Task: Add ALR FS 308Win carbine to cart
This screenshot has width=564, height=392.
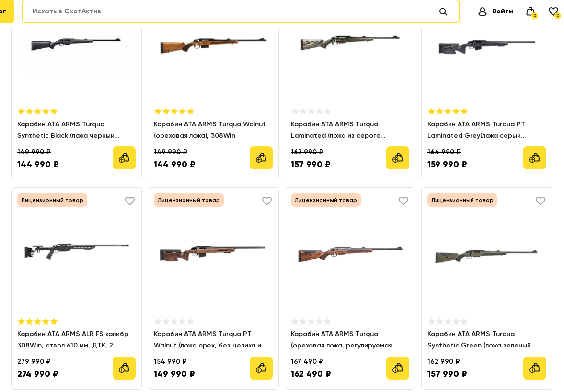Action: tap(124, 368)
